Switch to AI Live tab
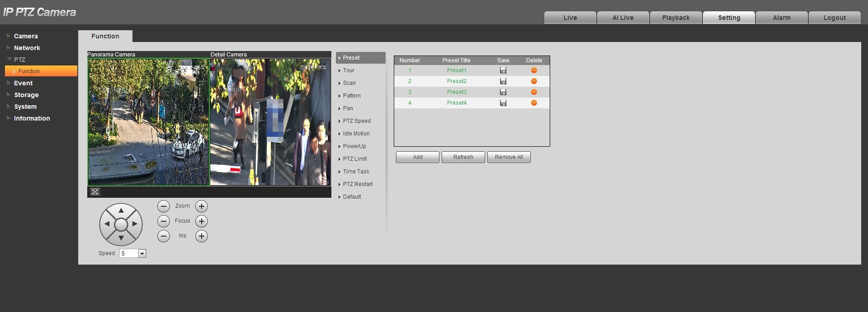This screenshot has height=312, width=868. tap(623, 18)
